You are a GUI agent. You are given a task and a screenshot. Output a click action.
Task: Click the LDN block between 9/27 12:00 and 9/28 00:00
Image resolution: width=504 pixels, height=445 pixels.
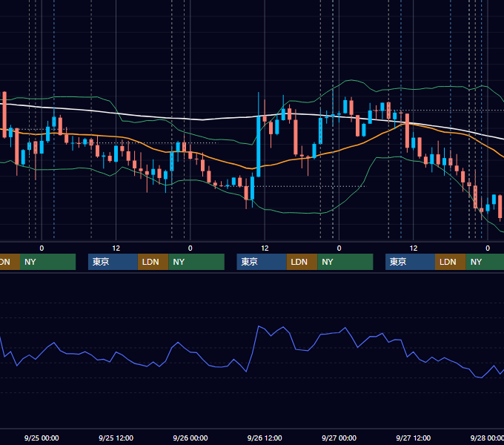451,262
